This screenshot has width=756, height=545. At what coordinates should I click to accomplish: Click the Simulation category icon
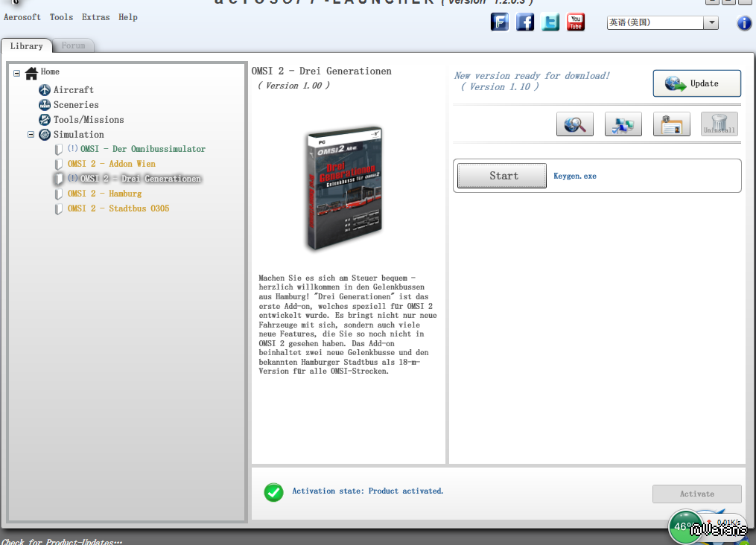tap(45, 135)
